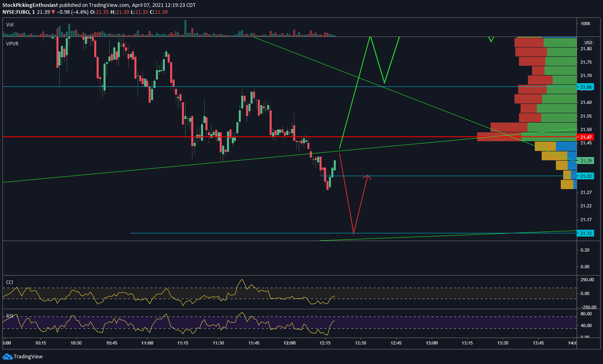Click the 12:30 time axis label
The image size is (603, 364).
click(361, 343)
